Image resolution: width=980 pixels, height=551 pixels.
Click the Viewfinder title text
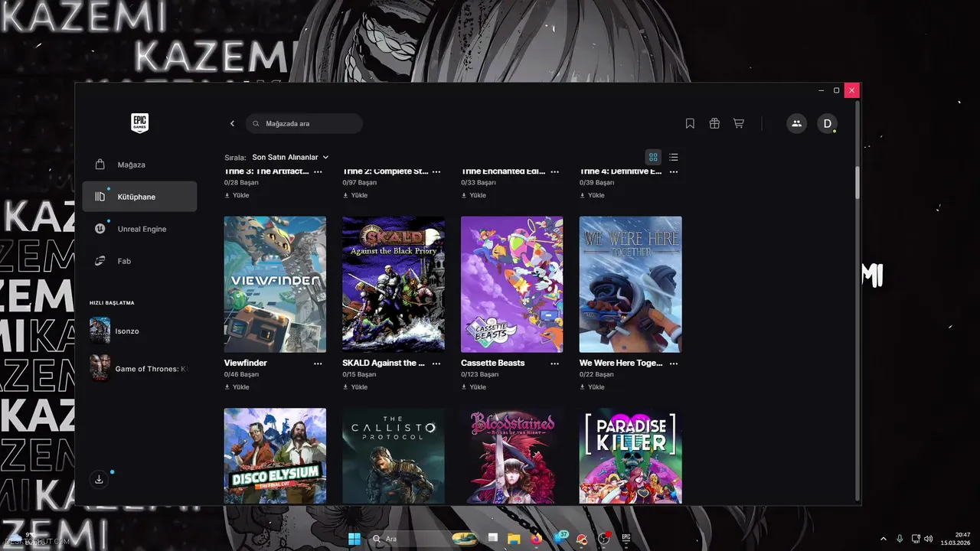coord(246,363)
